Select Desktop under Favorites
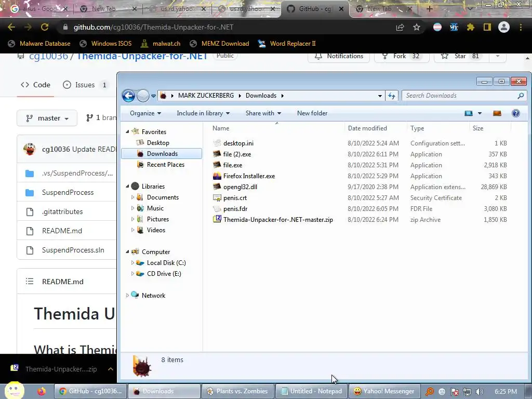 (x=158, y=143)
